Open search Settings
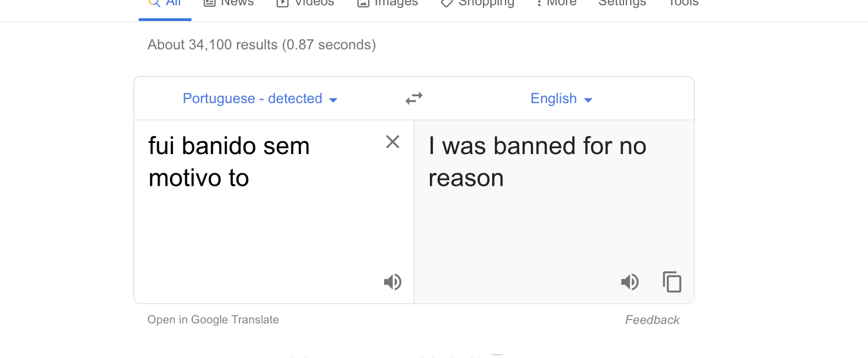 tap(622, 3)
